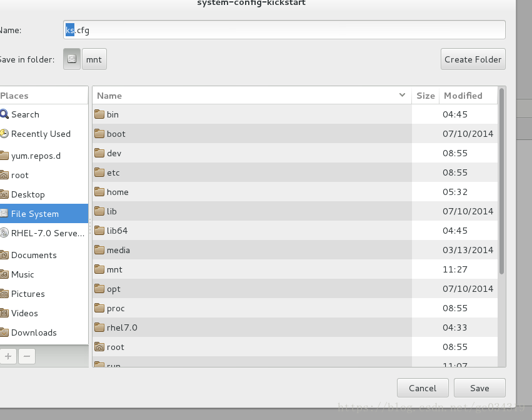Click the home folder icon
532x420 pixels.
tap(99, 192)
